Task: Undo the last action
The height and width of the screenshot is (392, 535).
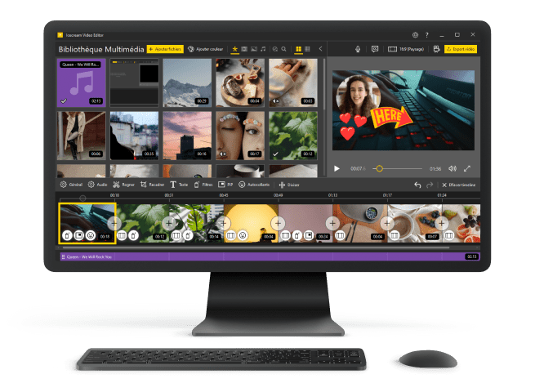Action: [x=417, y=185]
